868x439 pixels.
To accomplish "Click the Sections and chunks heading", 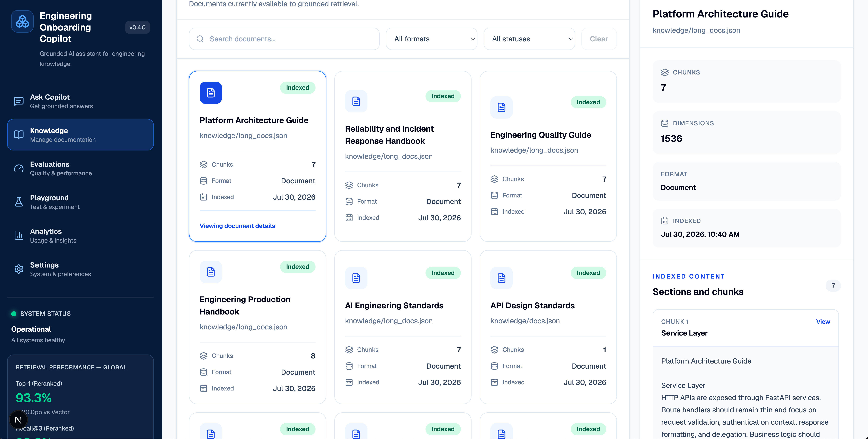I will click(x=698, y=292).
